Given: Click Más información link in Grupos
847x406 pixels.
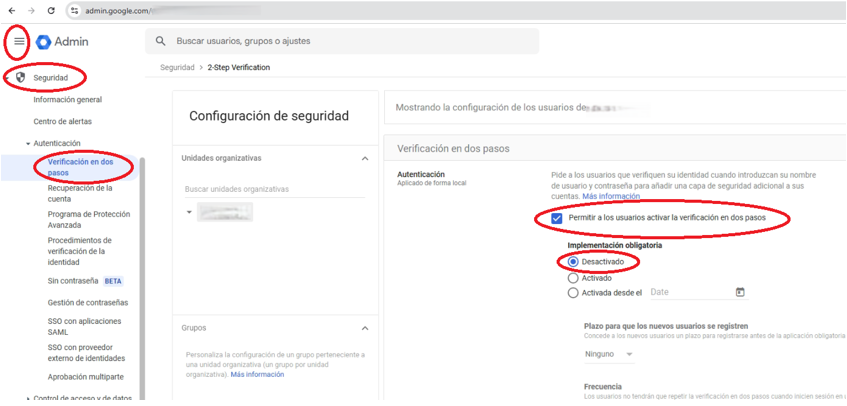Looking at the screenshot, I should point(257,375).
